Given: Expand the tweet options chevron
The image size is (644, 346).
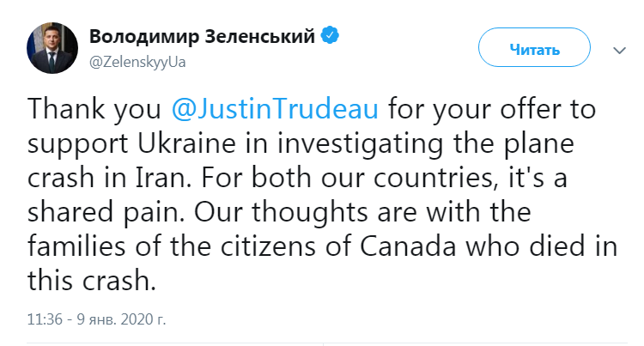Looking at the screenshot, I should pos(619,51).
